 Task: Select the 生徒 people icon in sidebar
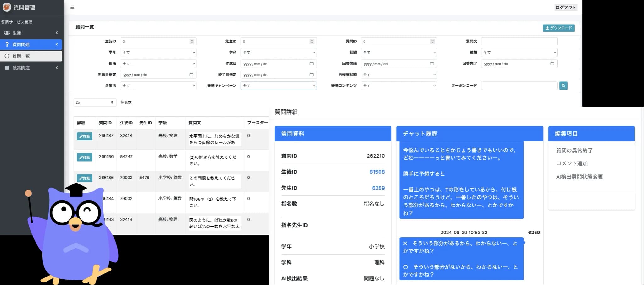(x=7, y=33)
